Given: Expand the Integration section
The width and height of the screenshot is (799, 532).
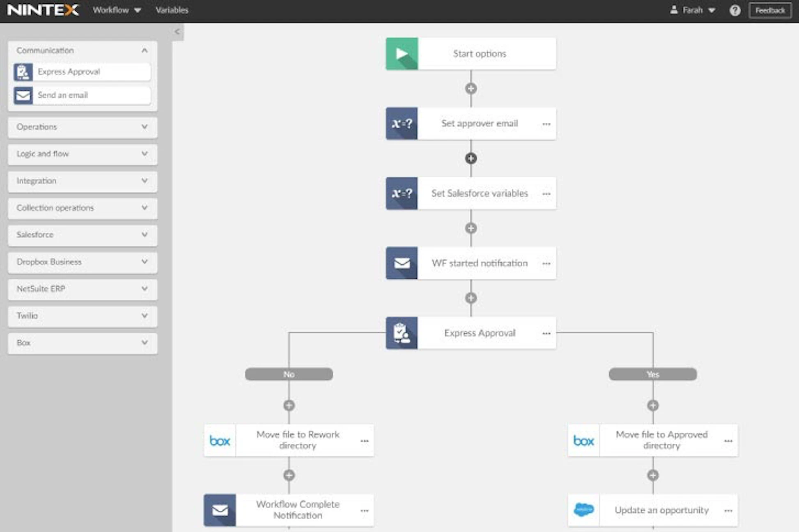Looking at the screenshot, I should tap(144, 181).
